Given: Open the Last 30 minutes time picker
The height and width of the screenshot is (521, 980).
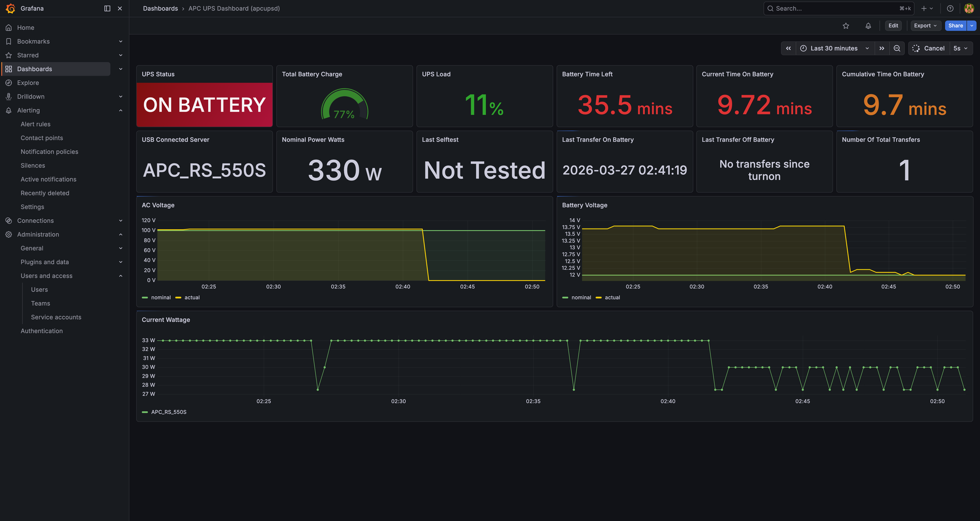Looking at the screenshot, I should point(834,48).
